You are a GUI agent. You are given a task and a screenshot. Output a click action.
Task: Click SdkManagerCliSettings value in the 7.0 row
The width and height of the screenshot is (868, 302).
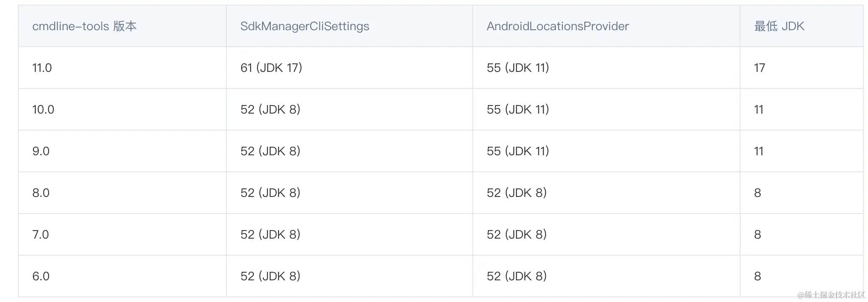tap(270, 235)
